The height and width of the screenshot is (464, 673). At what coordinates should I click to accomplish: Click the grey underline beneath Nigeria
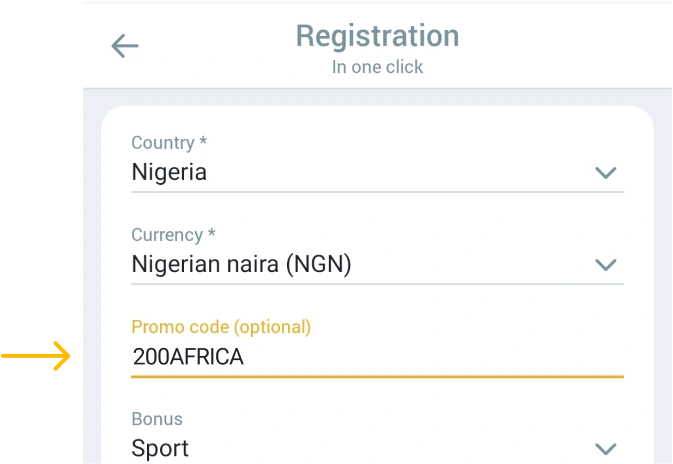377,192
